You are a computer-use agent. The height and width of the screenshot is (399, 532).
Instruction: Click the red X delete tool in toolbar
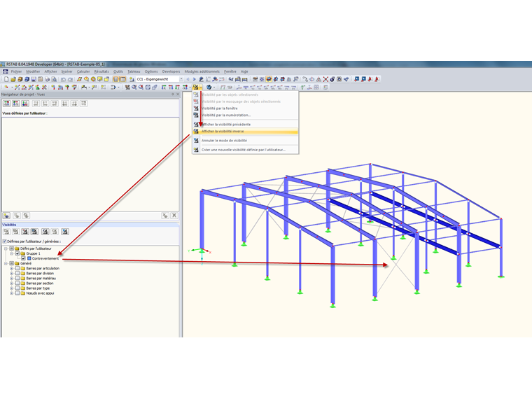point(325,79)
